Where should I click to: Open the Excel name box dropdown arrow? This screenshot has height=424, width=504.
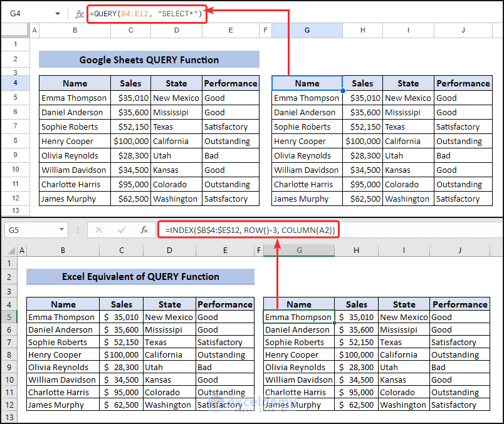pos(61,230)
